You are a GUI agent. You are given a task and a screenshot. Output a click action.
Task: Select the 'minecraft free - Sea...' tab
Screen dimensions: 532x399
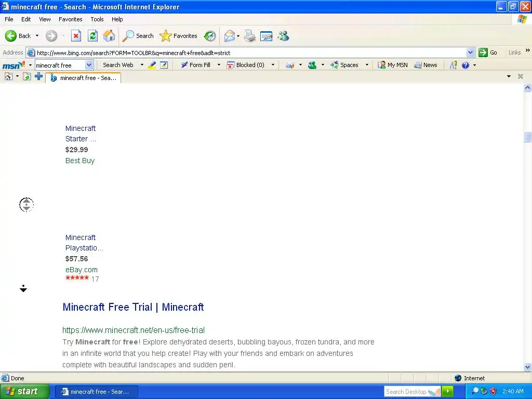click(x=83, y=78)
